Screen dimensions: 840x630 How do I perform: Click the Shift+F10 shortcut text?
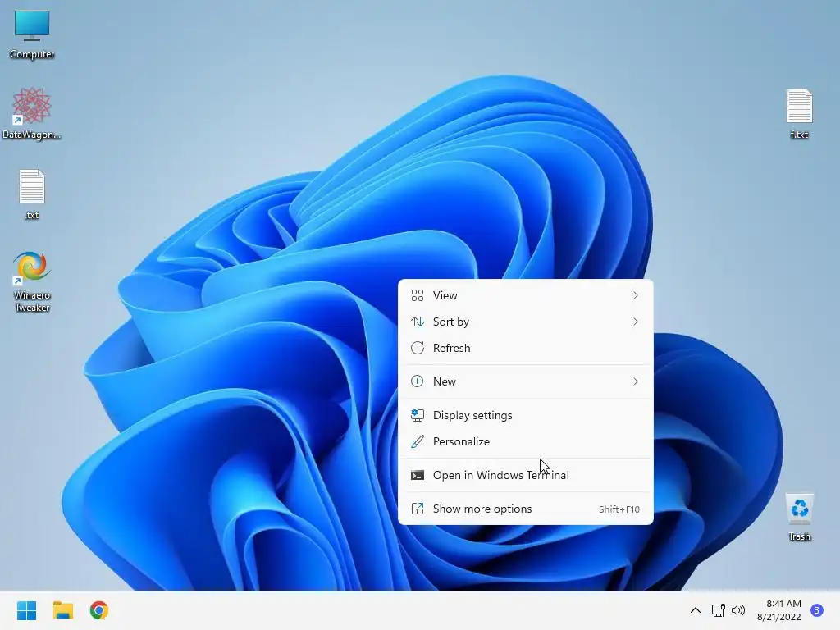click(619, 509)
